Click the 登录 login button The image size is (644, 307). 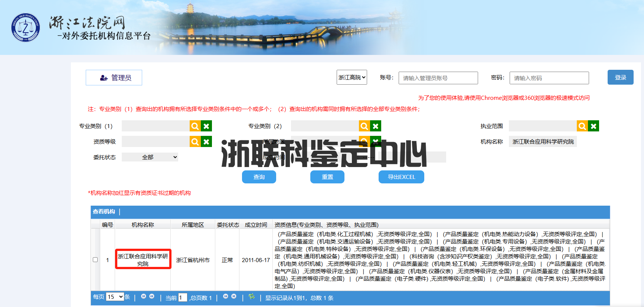[x=620, y=78]
